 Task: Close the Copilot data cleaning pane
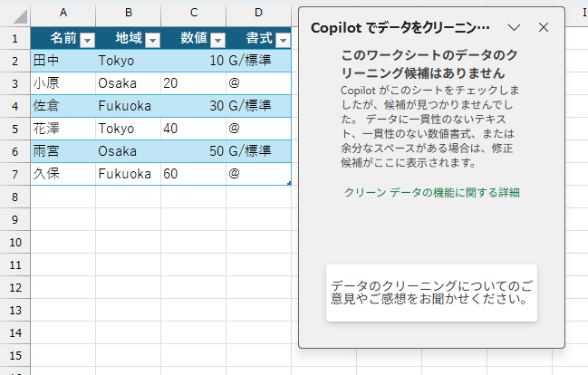pos(544,27)
